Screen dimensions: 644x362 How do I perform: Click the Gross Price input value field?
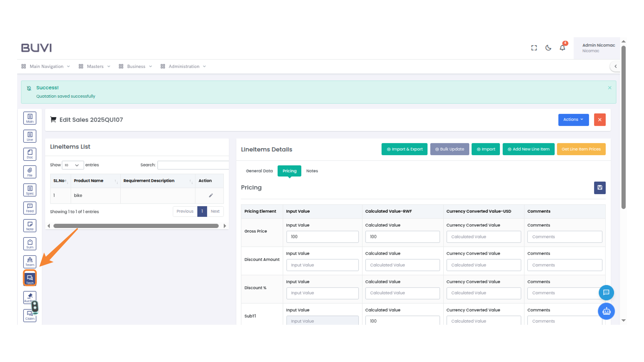point(322,237)
